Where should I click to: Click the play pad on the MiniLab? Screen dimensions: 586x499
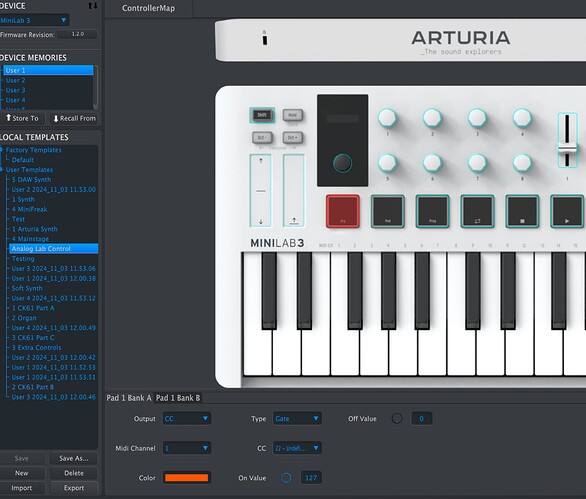[x=567, y=211]
